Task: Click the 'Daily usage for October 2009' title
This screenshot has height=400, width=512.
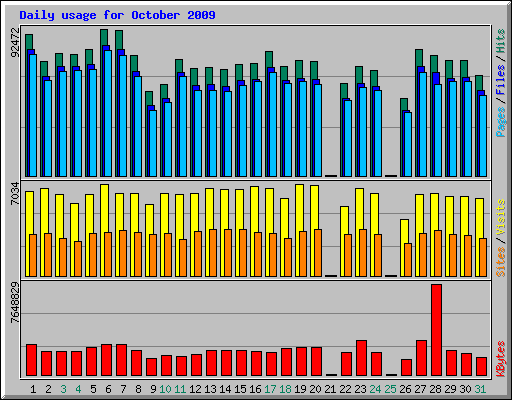Action: pyautogui.click(x=117, y=15)
